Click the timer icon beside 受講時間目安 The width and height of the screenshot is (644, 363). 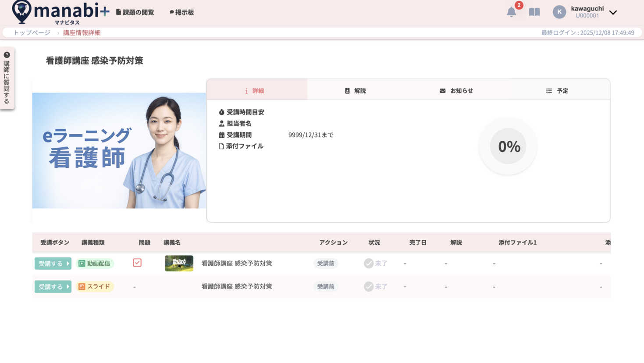(221, 112)
